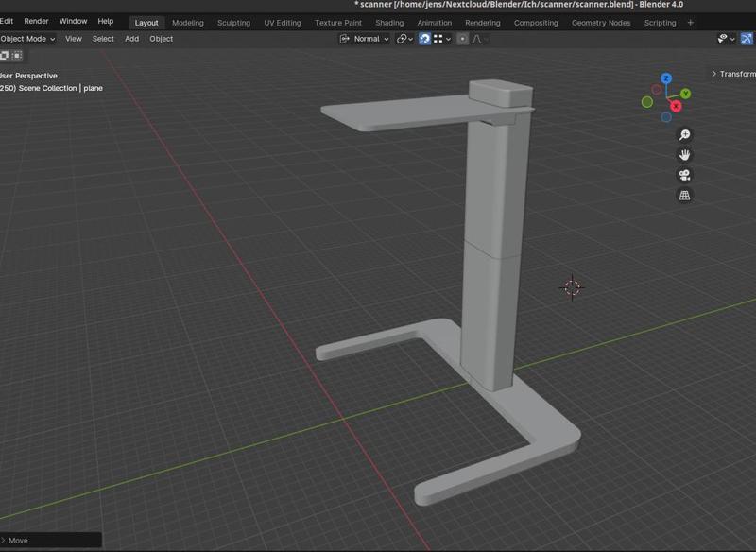The image size is (756, 552).
Task: Toggle snapping magnet button
Action: (x=425, y=39)
